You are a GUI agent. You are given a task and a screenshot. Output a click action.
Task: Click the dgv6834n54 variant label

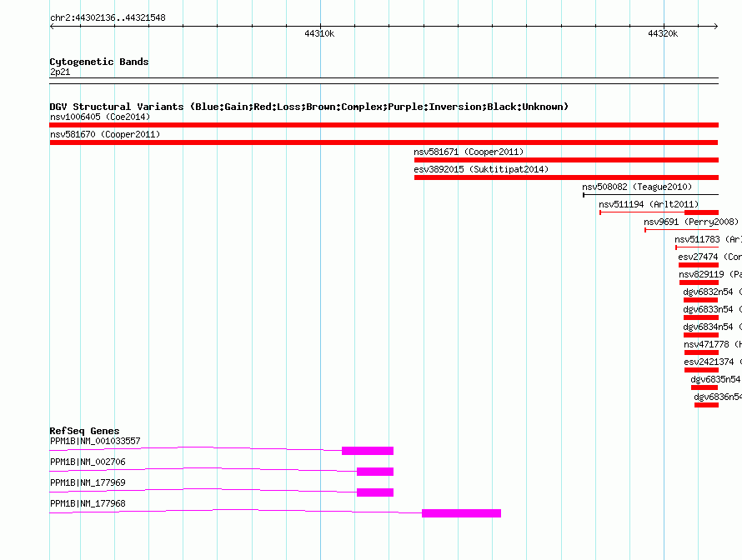[712, 327]
